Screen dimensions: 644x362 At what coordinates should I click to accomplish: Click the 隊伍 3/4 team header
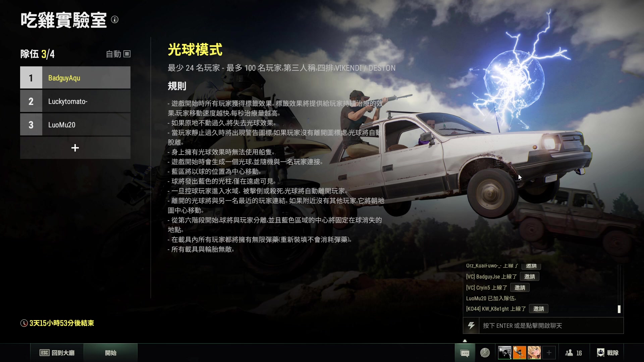point(37,54)
